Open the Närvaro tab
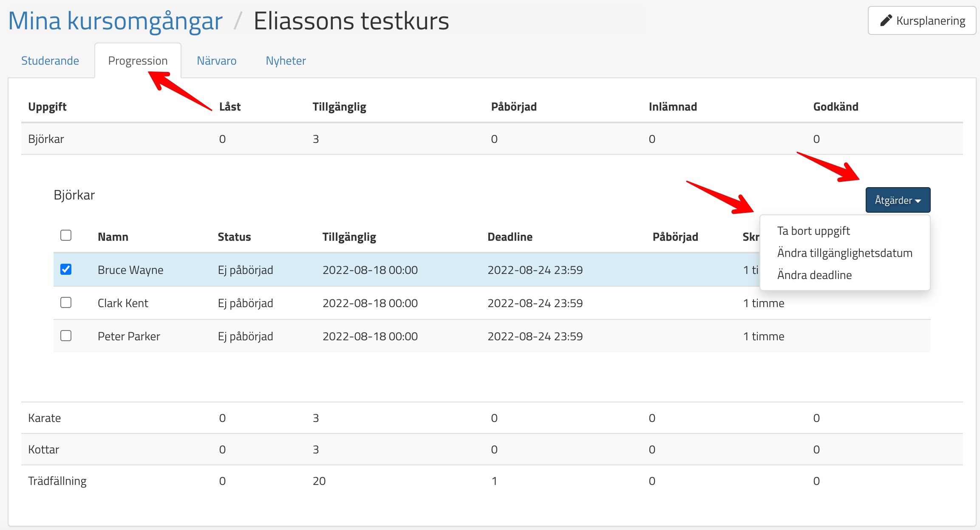Viewport: 980px width, 530px height. (x=216, y=60)
